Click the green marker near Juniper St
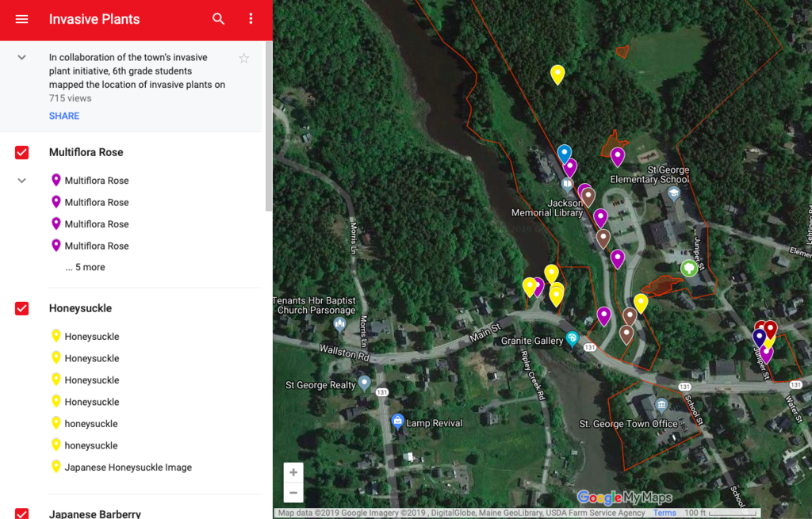Viewport: 812px width, 519px height. coord(689,268)
